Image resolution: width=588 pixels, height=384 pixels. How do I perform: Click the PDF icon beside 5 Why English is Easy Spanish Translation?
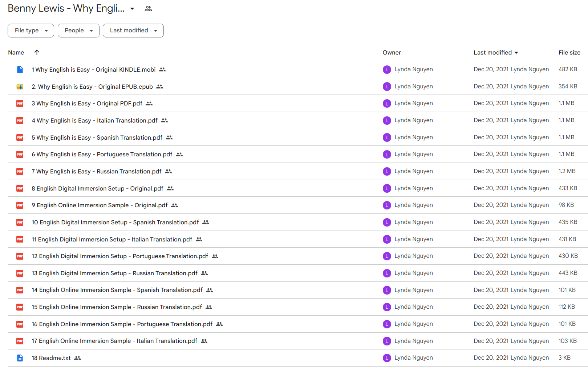[20, 137]
